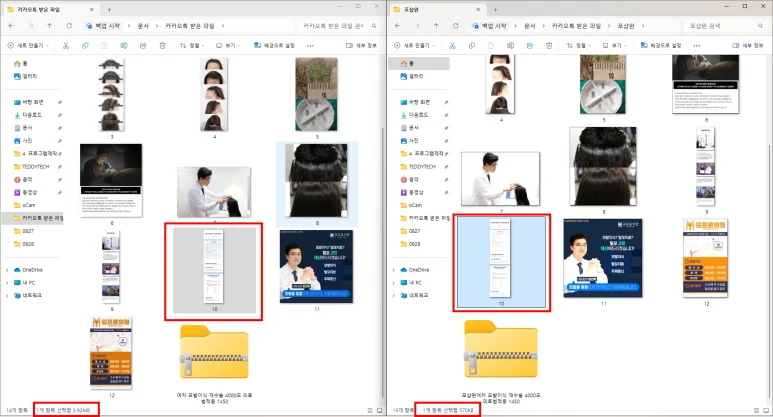Select thumbnail 10 document image in left window
773x417 pixels.
[214, 266]
